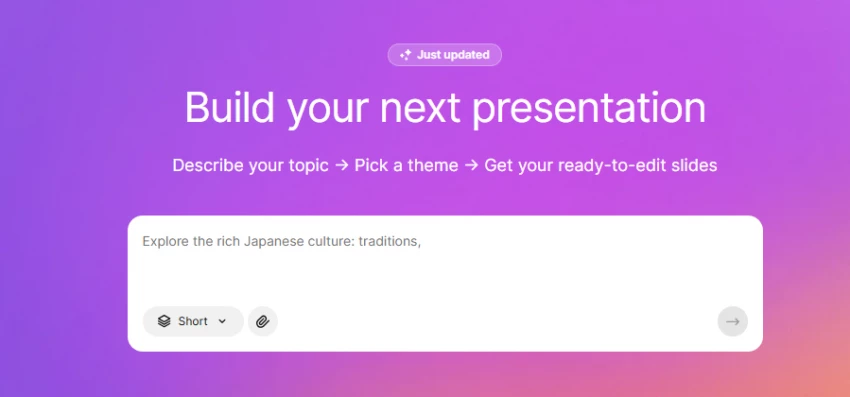Expand the chevron next to Short
Image resolution: width=850 pixels, height=397 pixels.
(x=222, y=322)
